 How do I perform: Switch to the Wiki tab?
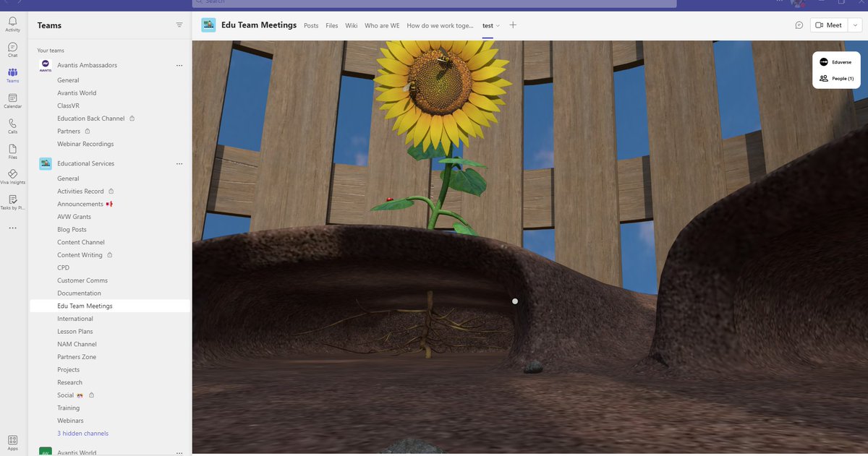352,25
